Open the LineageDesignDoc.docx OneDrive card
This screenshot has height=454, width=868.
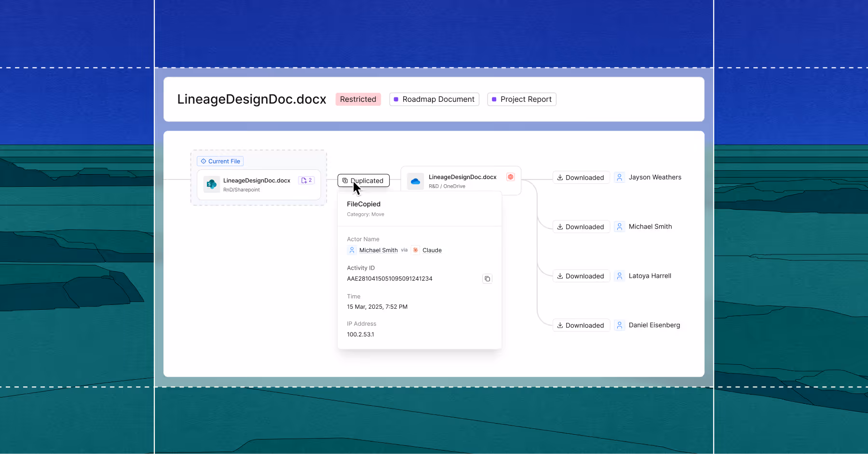point(461,181)
